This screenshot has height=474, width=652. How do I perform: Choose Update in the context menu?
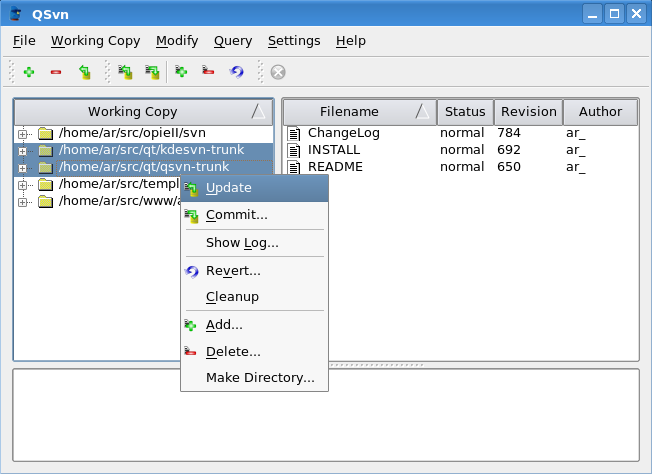pyautogui.click(x=254, y=188)
